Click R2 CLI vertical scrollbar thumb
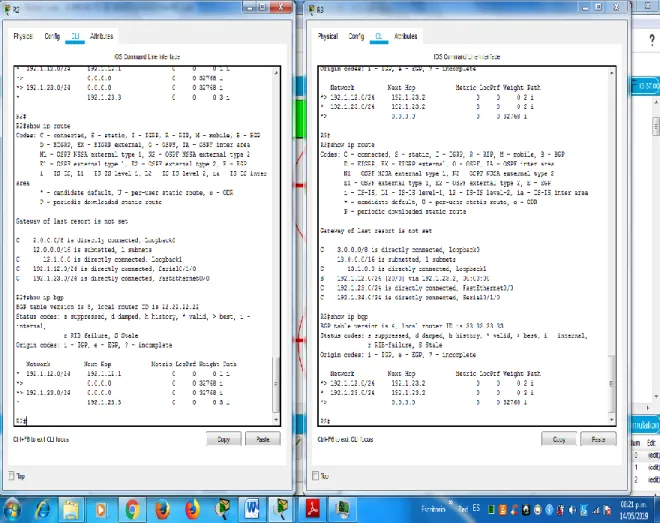Screen dimensions: 660x523 (276, 385)
